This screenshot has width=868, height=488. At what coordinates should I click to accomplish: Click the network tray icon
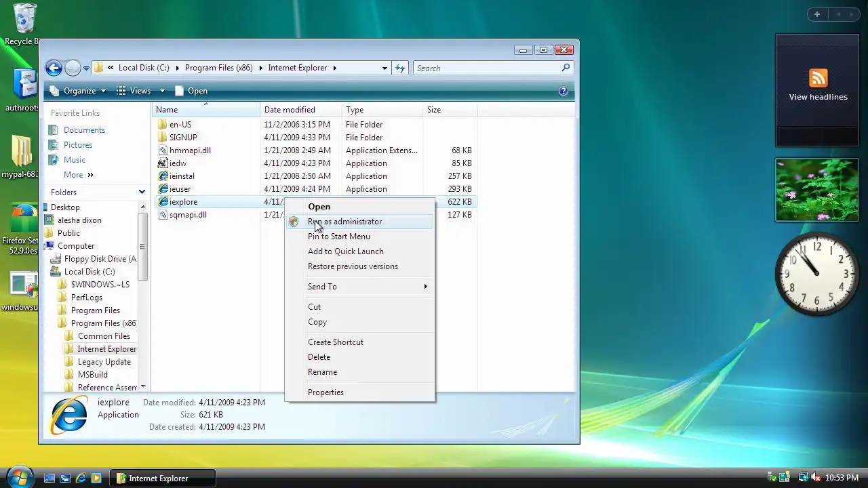coord(803,478)
